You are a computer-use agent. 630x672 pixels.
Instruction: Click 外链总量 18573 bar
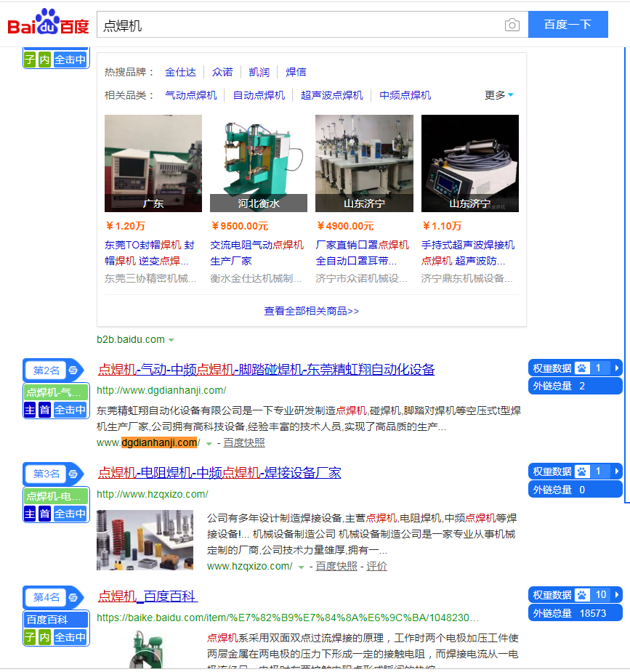tap(576, 613)
